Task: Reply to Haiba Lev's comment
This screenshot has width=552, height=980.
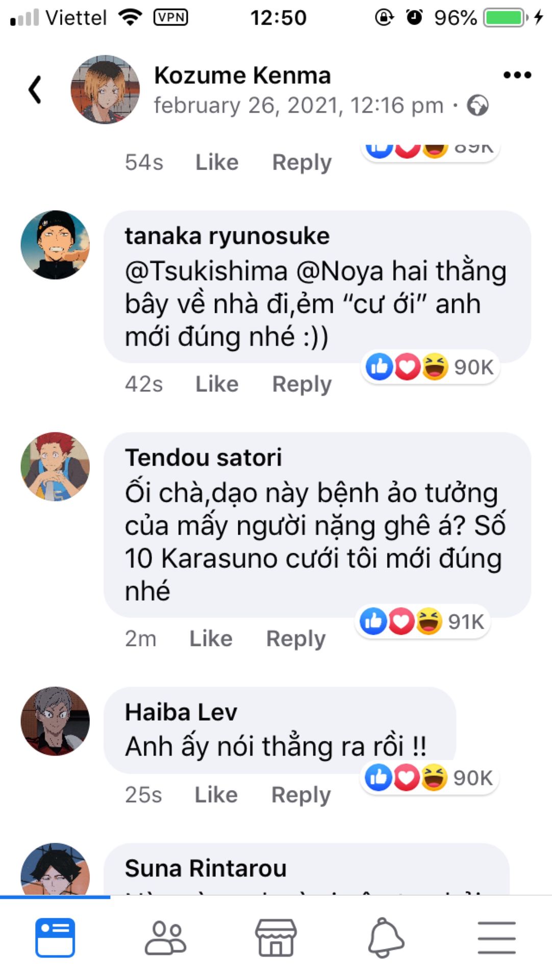Action: tap(301, 795)
